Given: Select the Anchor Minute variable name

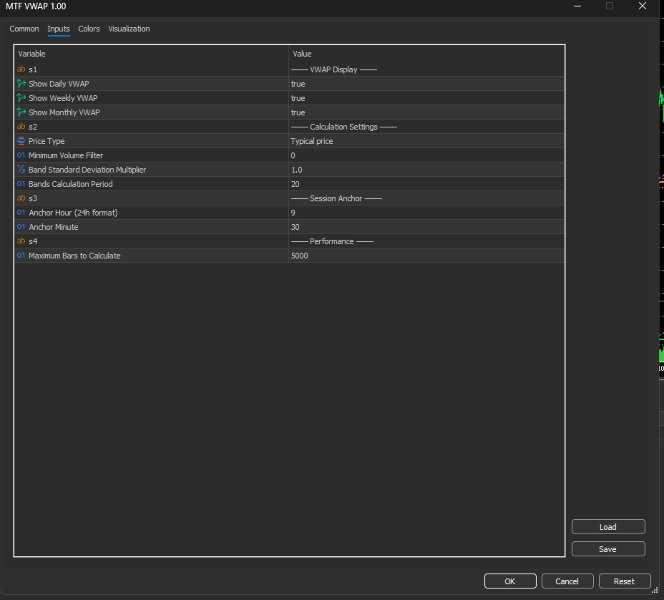Looking at the screenshot, I should pyautogui.click(x=53, y=227).
